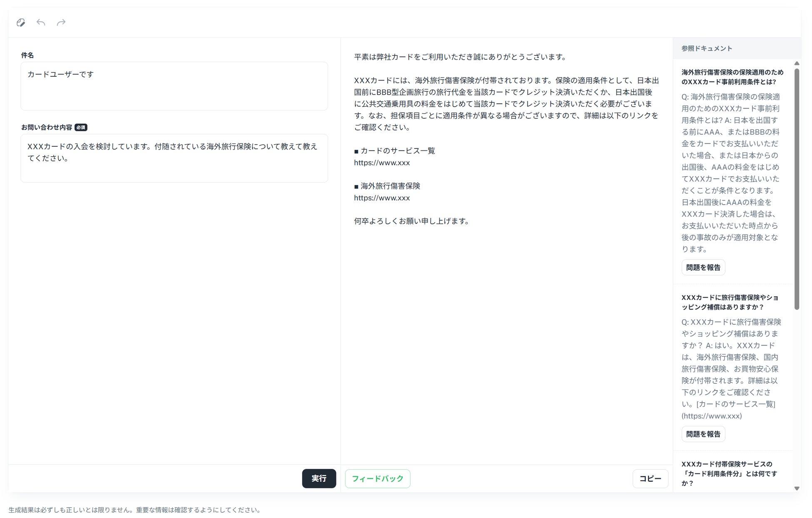The width and height of the screenshot is (812, 518).
Task: Open the link under 海外旅行傷害保険 heading
Action: point(382,198)
